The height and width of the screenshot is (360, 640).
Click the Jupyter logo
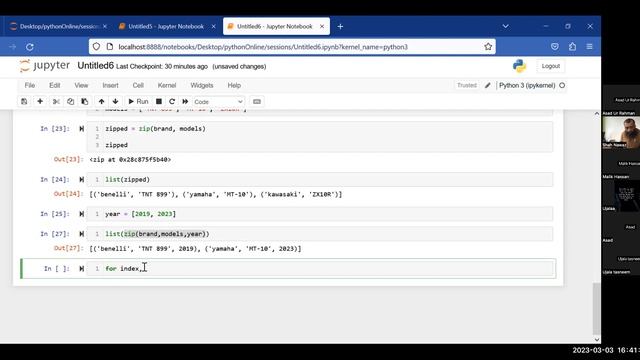(x=45, y=66)
